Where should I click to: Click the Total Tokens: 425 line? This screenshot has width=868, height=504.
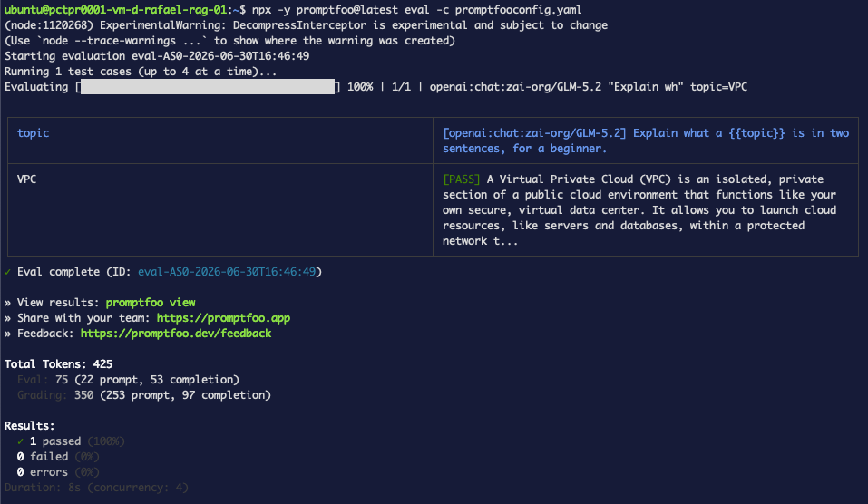coord(59,364)
